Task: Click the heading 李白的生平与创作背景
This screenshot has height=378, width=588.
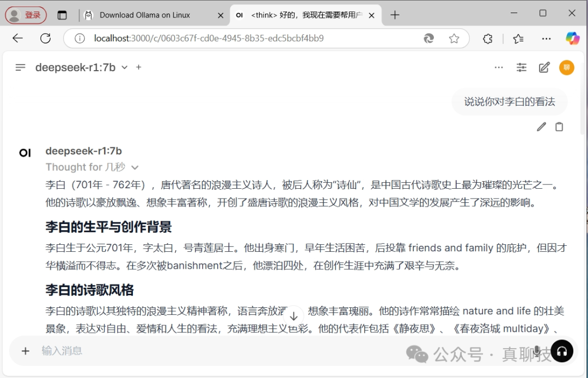Action: click(x=108, y=227)
